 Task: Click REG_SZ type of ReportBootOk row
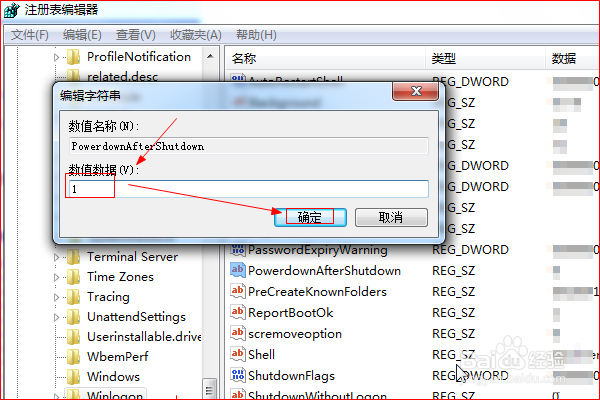click(x=453, y=313)
